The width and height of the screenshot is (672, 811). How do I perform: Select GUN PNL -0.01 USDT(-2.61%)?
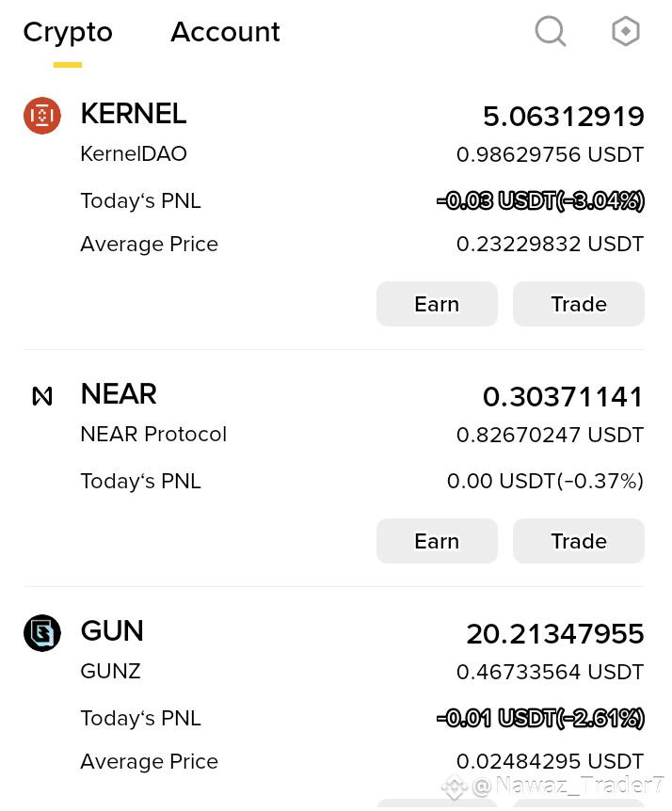[x=540, y=718]
